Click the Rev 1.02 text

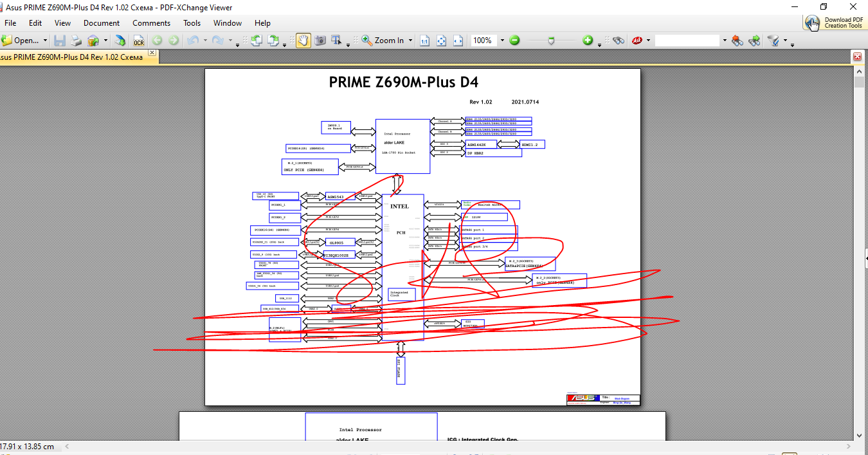coord(480,102)
